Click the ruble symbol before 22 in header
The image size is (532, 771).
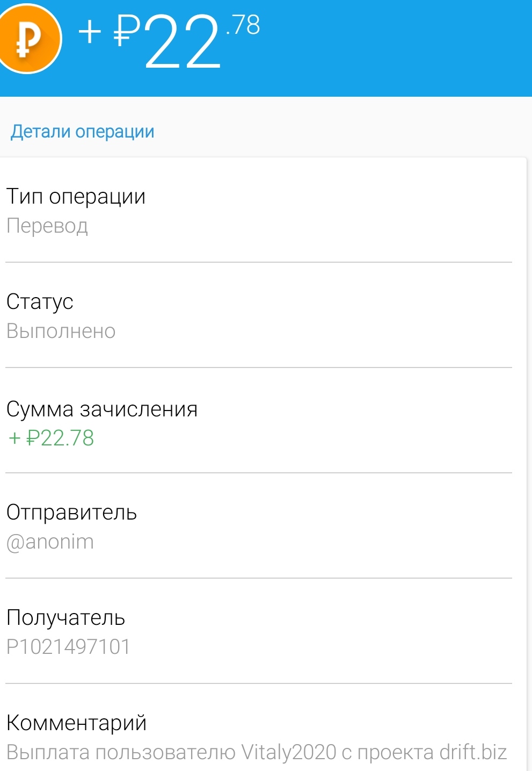tap(127, 31)
